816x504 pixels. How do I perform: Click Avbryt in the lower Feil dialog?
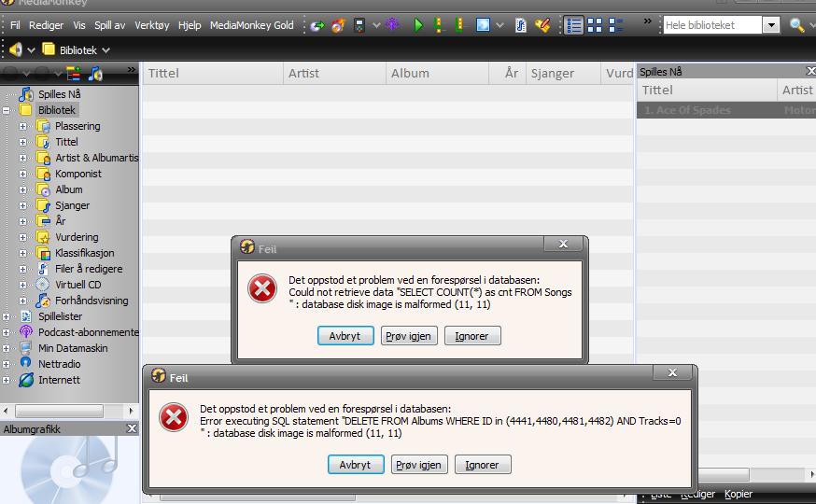pos(356,465)
